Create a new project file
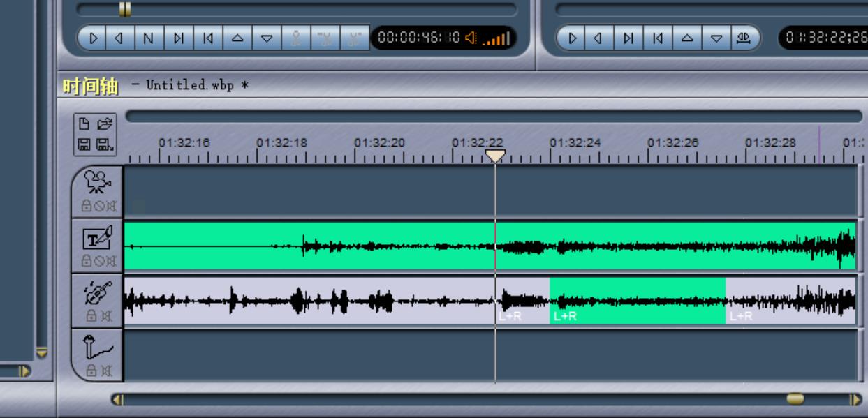Image resolution: width=868 pixels, height=418 pixels. (84, 125)
